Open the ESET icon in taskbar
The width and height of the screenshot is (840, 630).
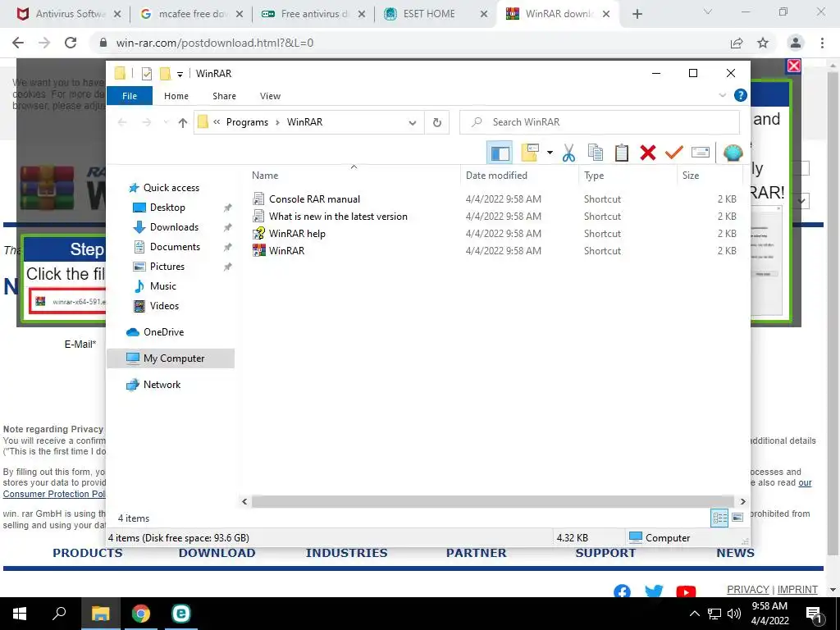181,614
